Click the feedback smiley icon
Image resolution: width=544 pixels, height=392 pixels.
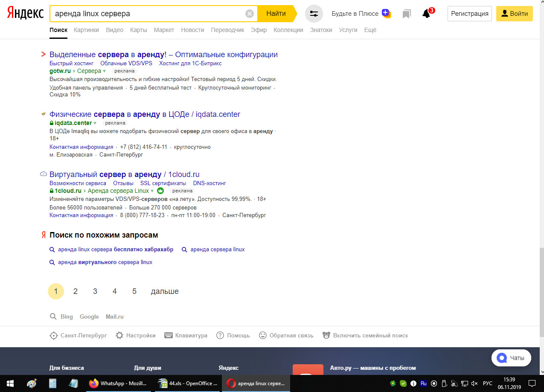click(x=263, y=335)
